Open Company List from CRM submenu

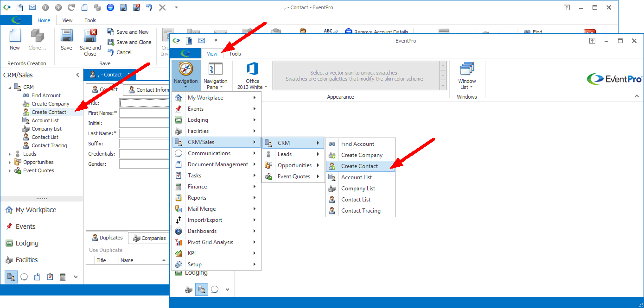[x=360, y=189]
